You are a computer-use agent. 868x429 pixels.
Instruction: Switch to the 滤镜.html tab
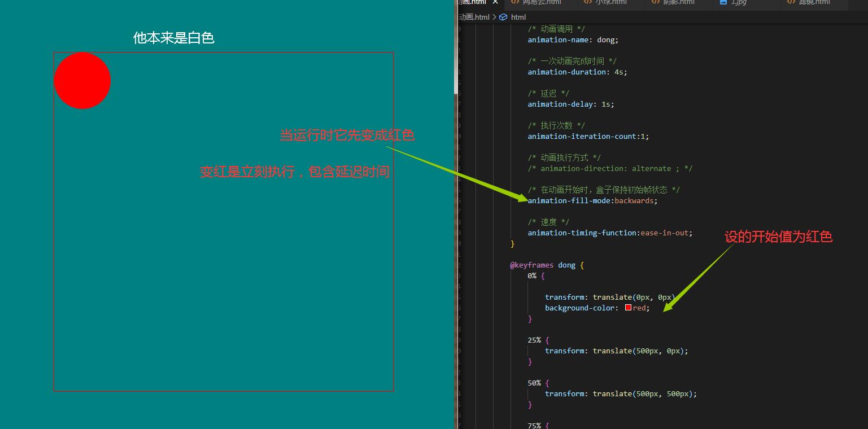coord(814,3)
